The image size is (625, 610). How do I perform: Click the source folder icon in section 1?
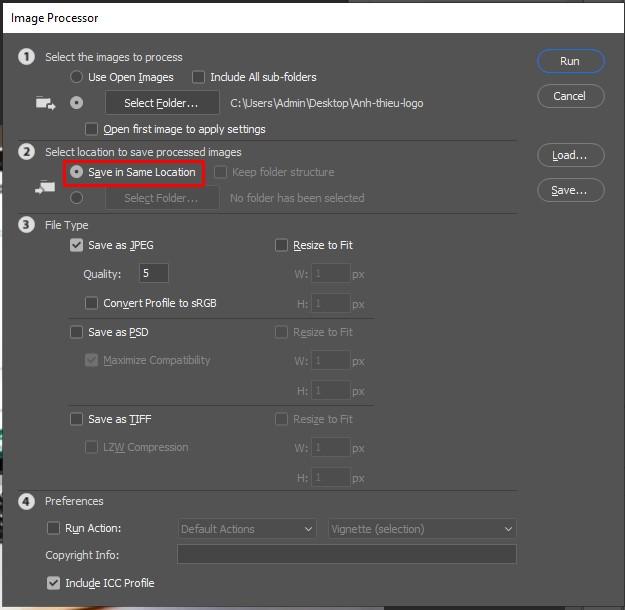click(x=45, y=102)
